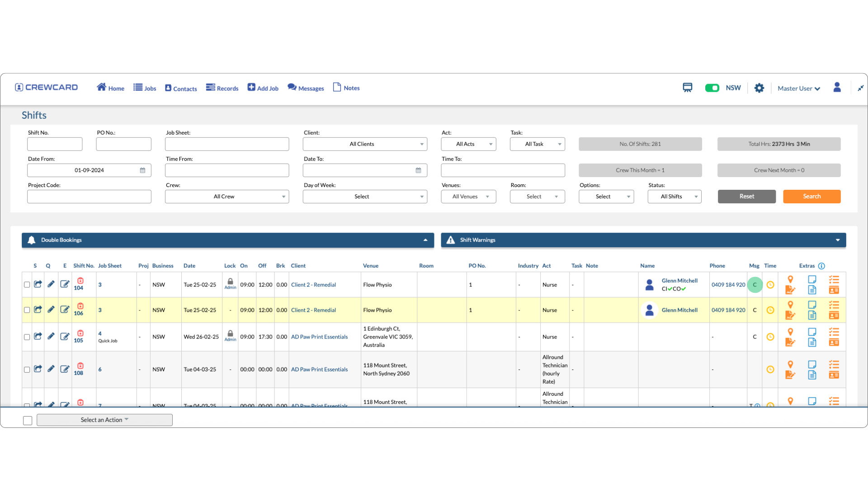
Task: Click the clock time icon for shift 105
Action: click(770, 337)
